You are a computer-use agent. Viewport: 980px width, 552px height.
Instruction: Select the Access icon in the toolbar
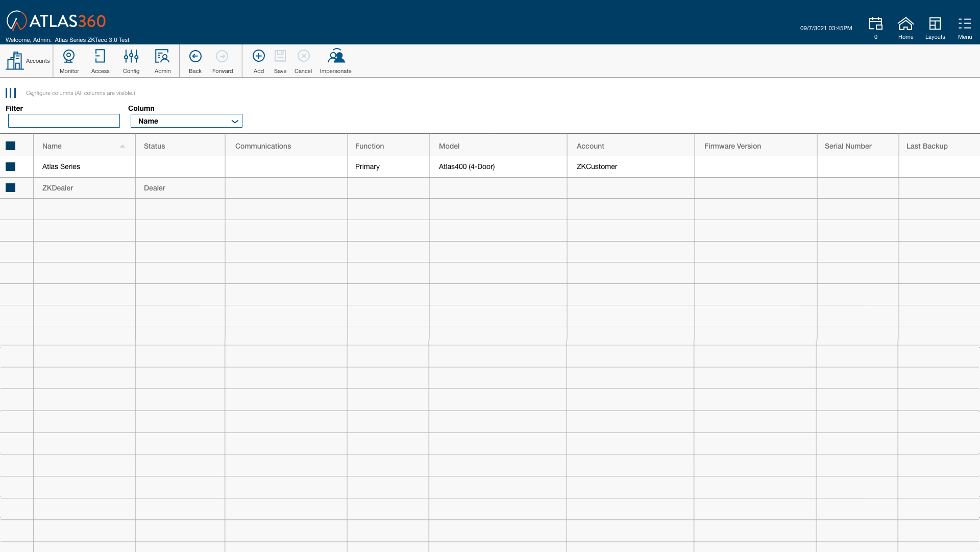(100, 60)
